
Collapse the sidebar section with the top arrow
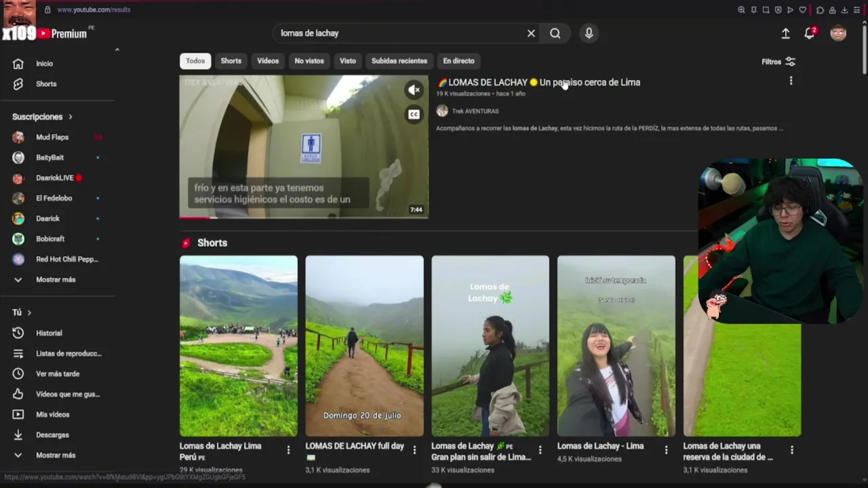[117, 49]
